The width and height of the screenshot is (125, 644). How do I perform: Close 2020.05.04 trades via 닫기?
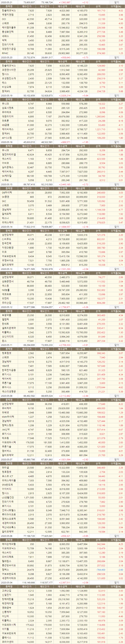point(116,582)
